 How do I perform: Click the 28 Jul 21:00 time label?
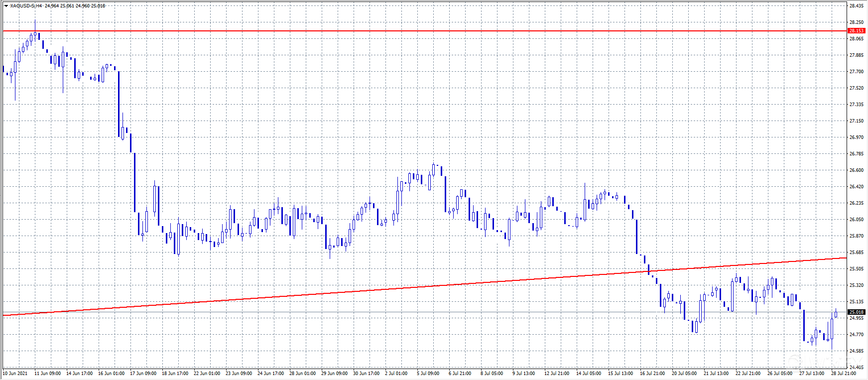click(843, 373)
